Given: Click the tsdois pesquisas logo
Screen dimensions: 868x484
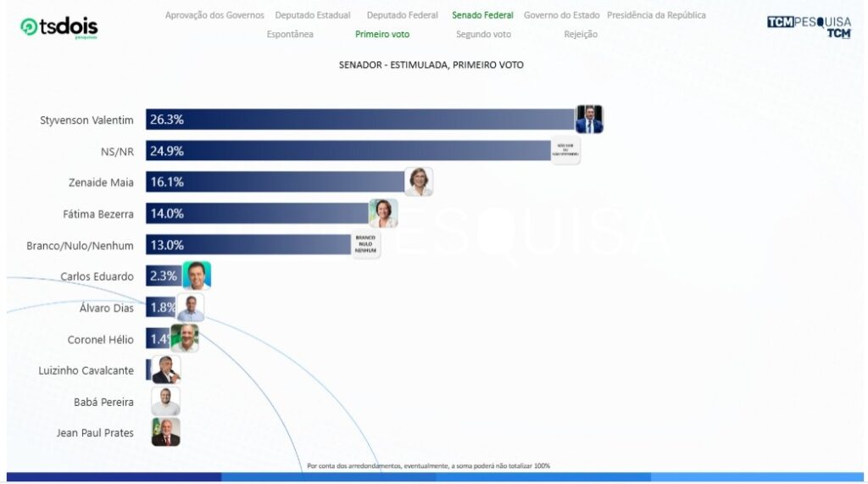Looking at the screenshot, I should coord(58,28).
